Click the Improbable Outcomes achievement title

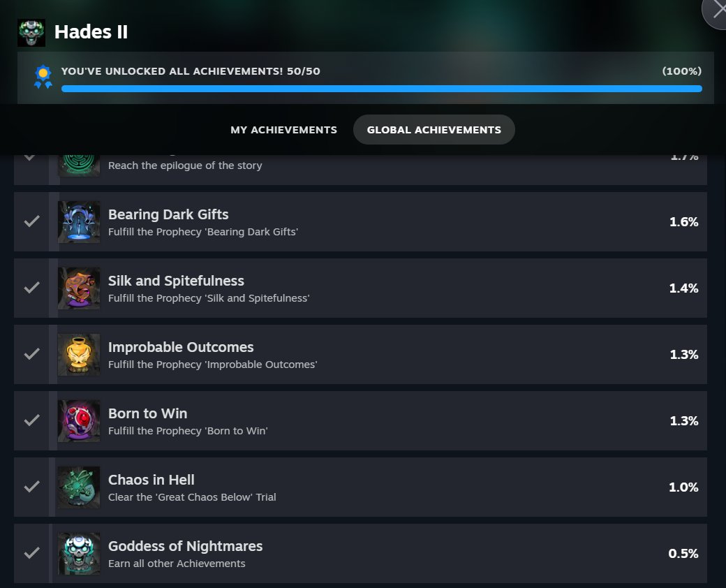[x=181, y=347]
